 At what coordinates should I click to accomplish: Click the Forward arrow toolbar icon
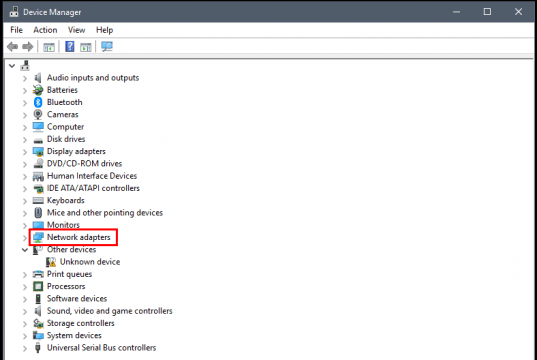click(x=28, y=47)
